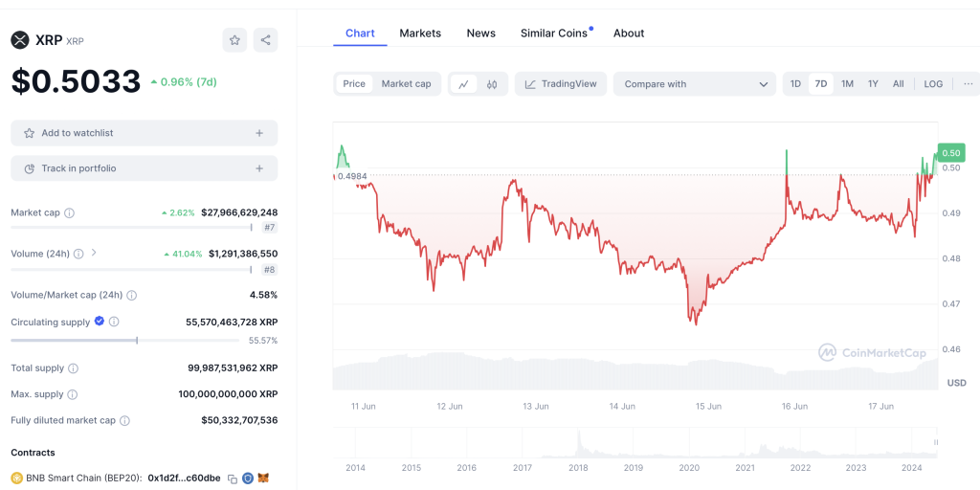Click the 99,987,531,962 XRP total supply value
Viewport: 980px width, 490px height.
[234, 368]
